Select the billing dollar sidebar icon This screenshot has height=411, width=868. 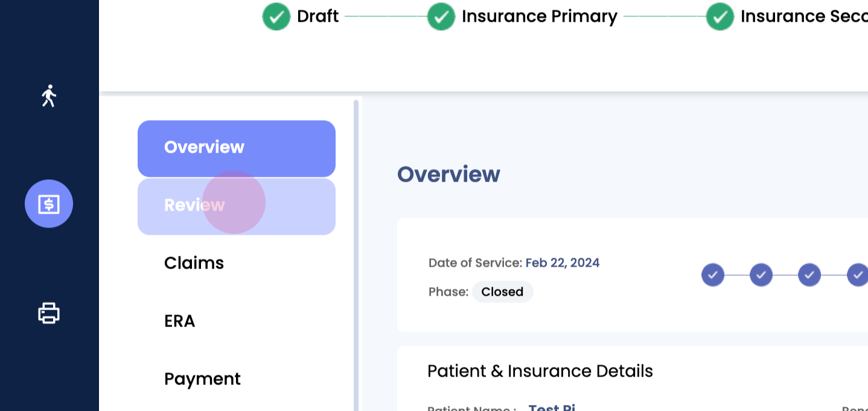coord(49,204)
